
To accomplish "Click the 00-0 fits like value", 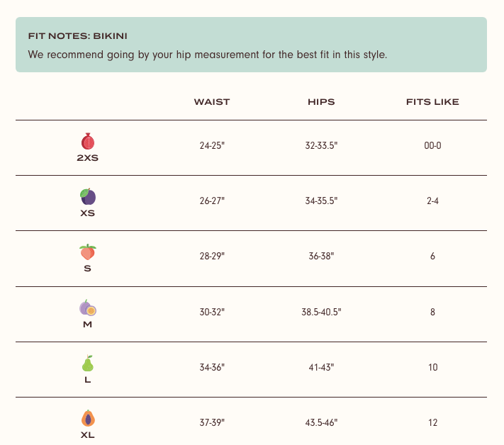I will click(x=432, y=145).
